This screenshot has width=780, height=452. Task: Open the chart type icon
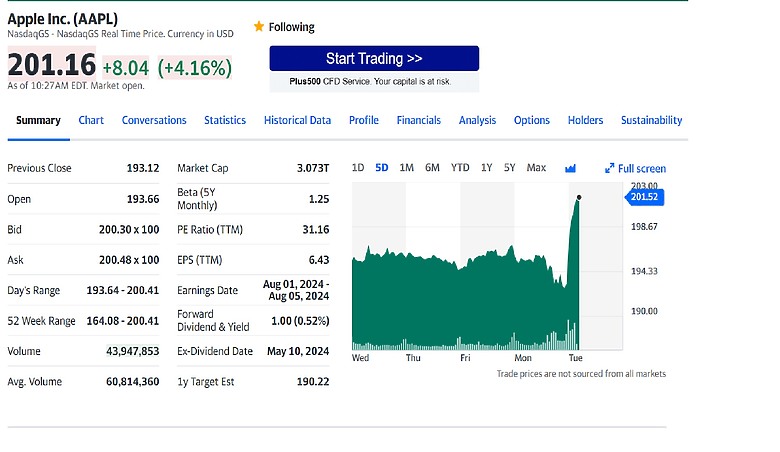pyautogui.click(x=571, y=169)
